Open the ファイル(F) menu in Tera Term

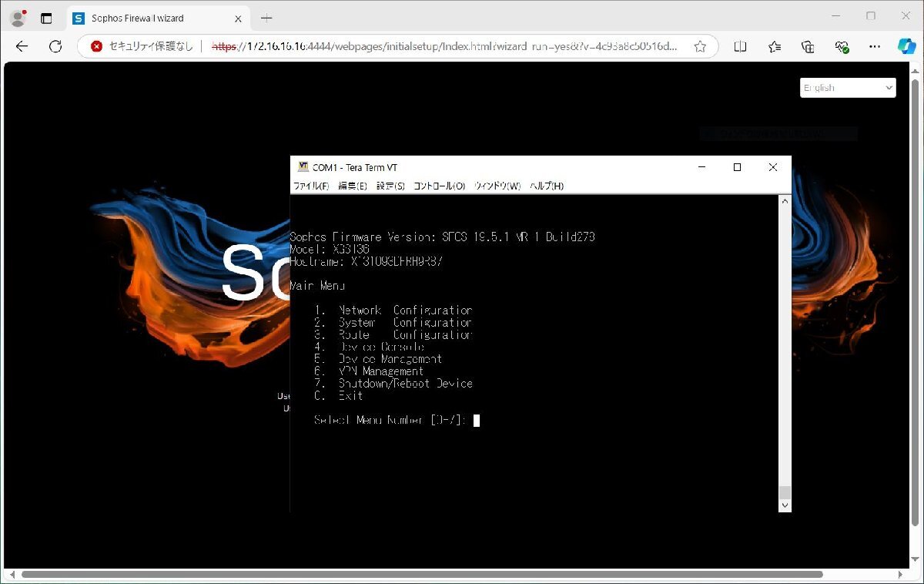[x=311, y=186]
